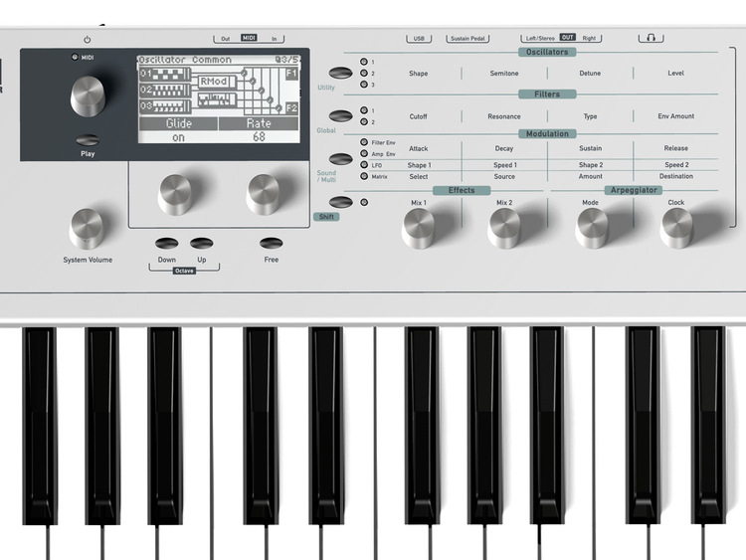
Task: Click the O3 oscillator waveform on the display
Action: pyautogui.click(x=165, y=106)
